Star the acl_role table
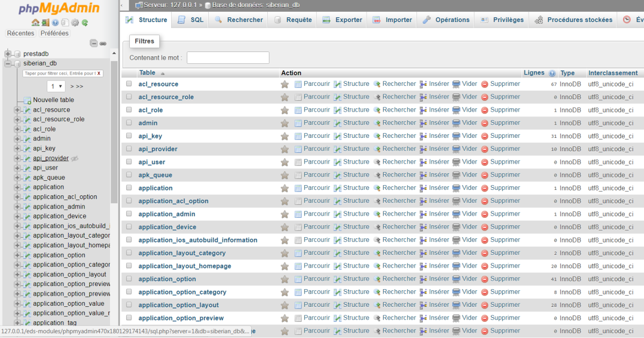The height and width of the screenshot is (338, 644). pos(284,110)
